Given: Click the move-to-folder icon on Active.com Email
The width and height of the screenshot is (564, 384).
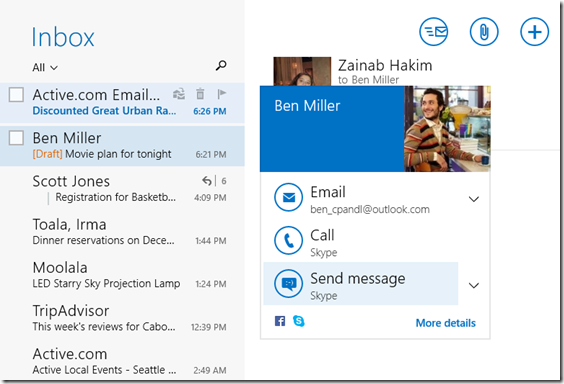Looking at the screenshot, I should click(x=179, y=94).
